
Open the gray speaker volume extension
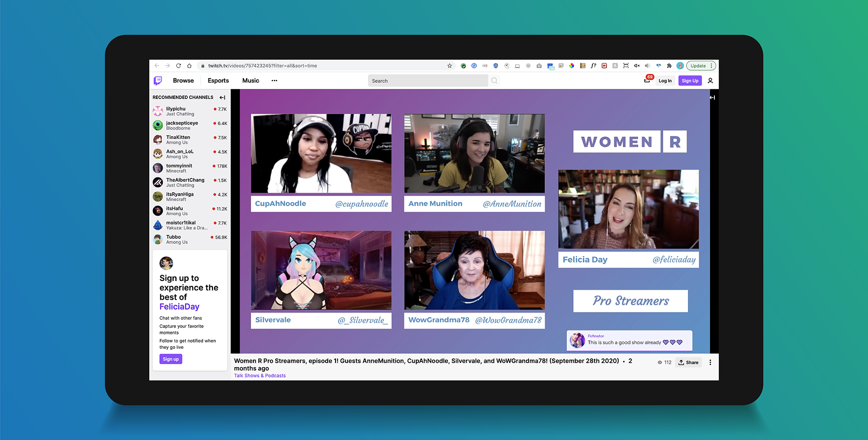tap(648, 66)
